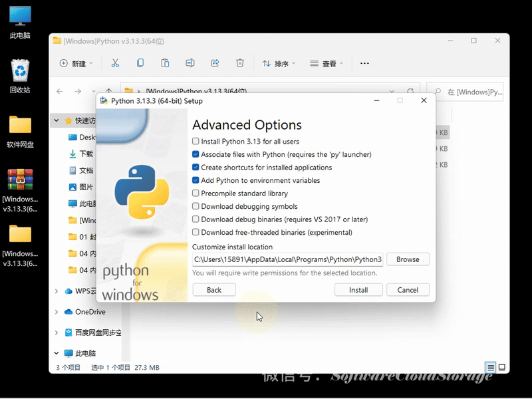Click the rename icon in toolbar
Viewport: 532px width, 399px height.
[190, 63]
